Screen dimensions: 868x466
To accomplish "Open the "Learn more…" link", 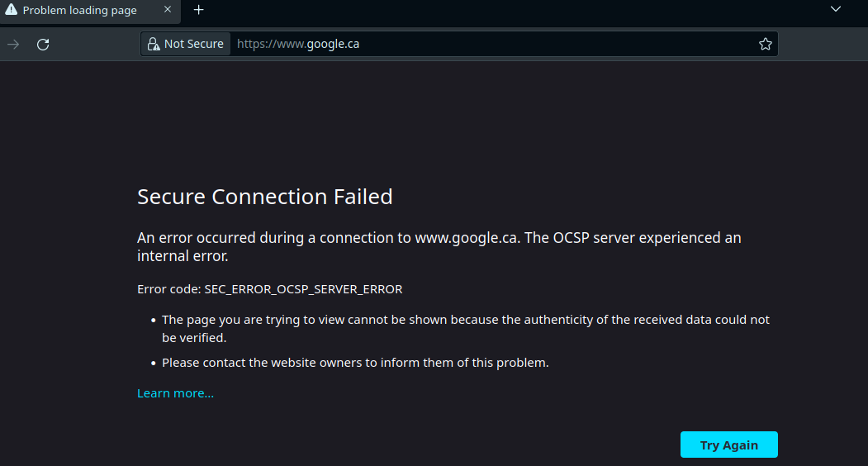I will (x=175, y=393).
